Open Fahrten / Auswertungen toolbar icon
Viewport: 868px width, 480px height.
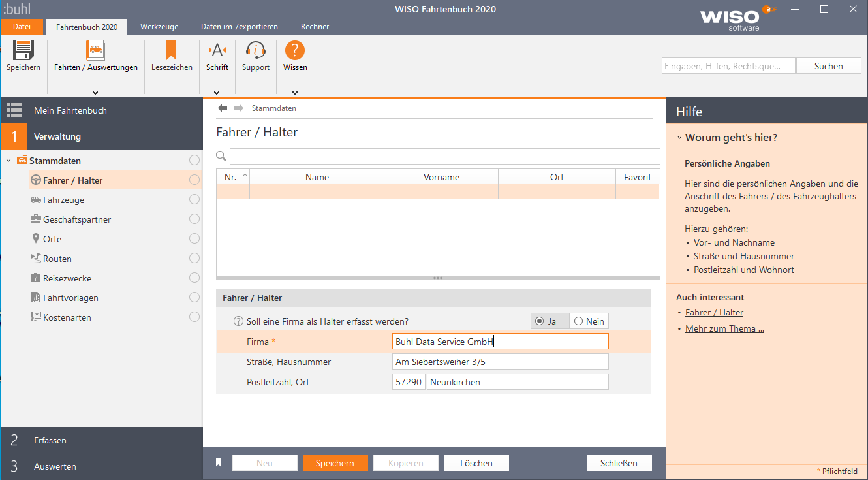[95, 51]
